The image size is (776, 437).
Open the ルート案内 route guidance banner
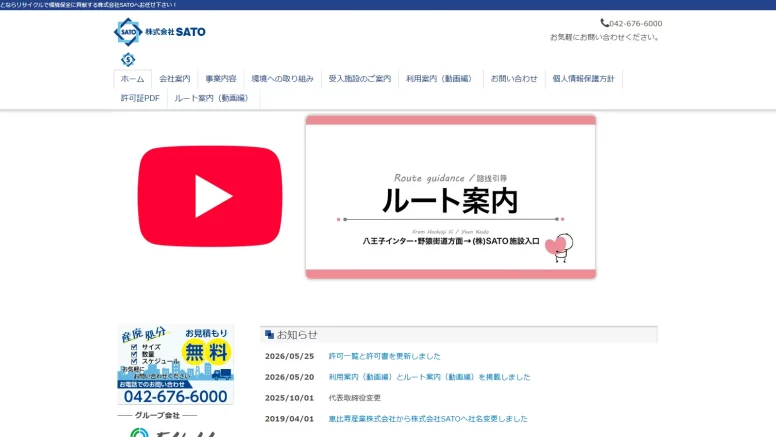tap(450, 197)
